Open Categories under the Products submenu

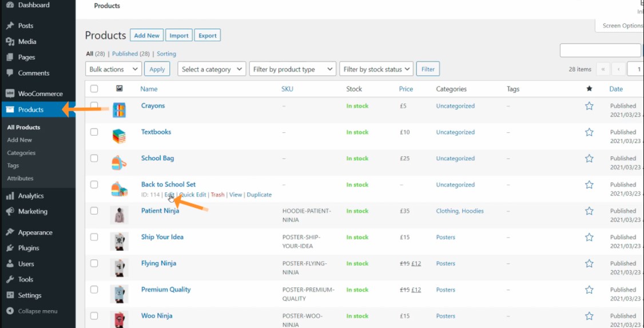point(21,153)
